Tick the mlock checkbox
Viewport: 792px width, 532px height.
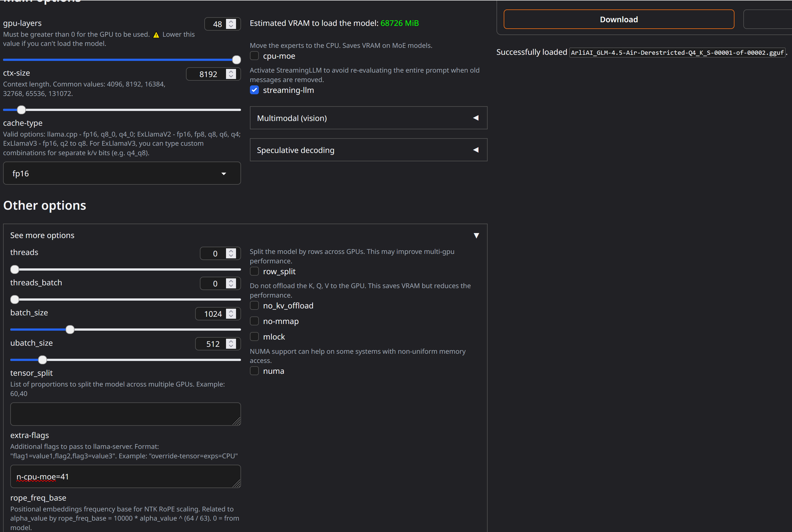click(x=254, y=336)
